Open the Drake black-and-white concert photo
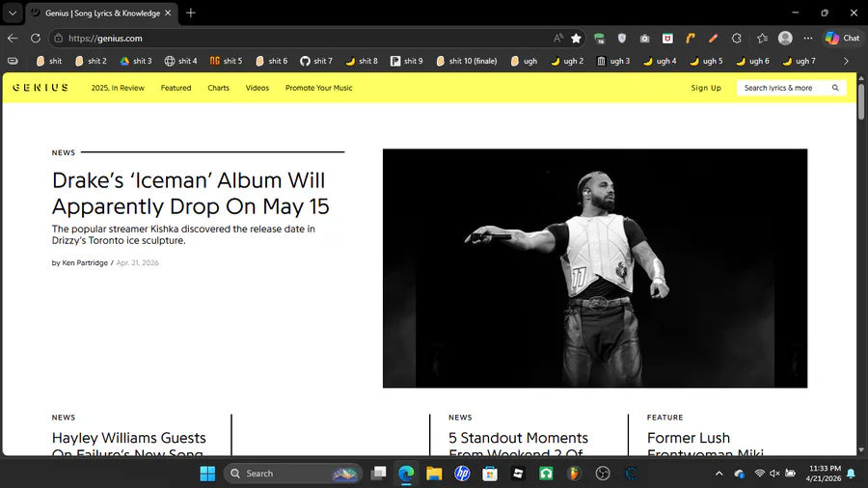The image size is (868, 488). pyautogui.click(x=594, y=268)
